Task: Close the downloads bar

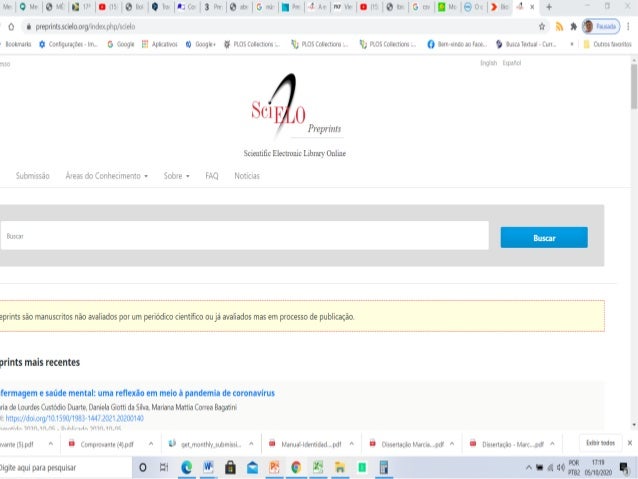Action: pyautogui.click(x=629, y=443)
